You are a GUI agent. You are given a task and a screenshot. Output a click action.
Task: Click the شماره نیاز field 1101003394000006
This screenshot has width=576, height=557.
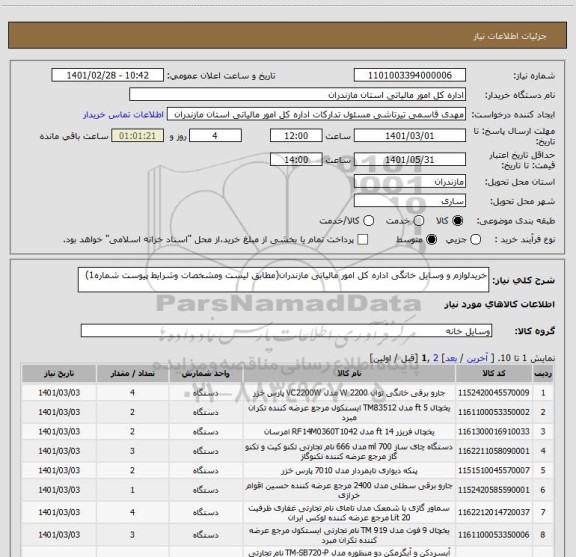pyautogui.click(x=410, y=75)
